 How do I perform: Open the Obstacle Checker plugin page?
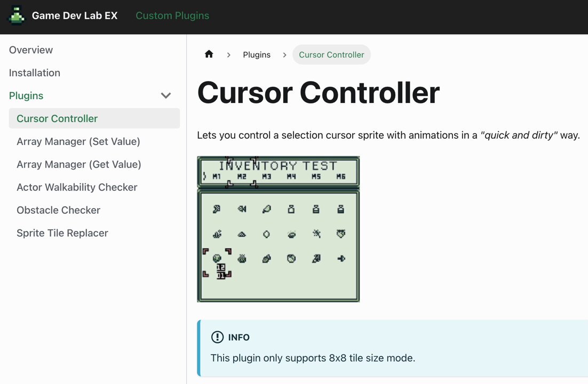(x=59, y=210)
